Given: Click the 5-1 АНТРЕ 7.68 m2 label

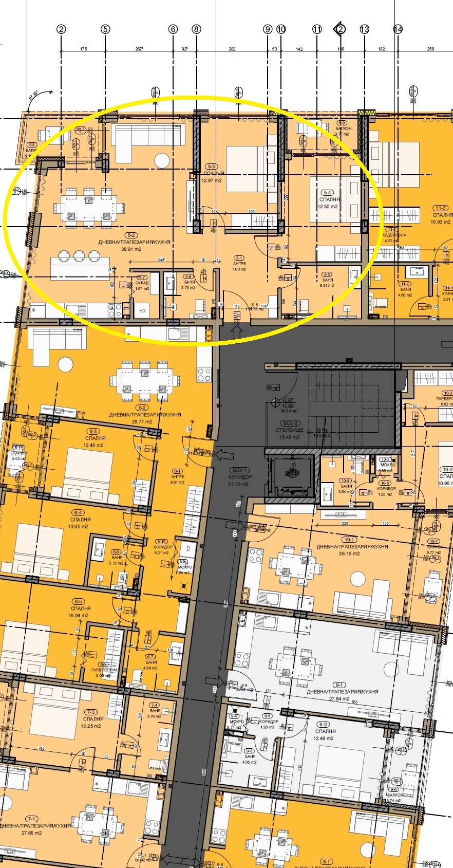Looking at the screenshot, I should pyautogui.click(x=239, y=264).
